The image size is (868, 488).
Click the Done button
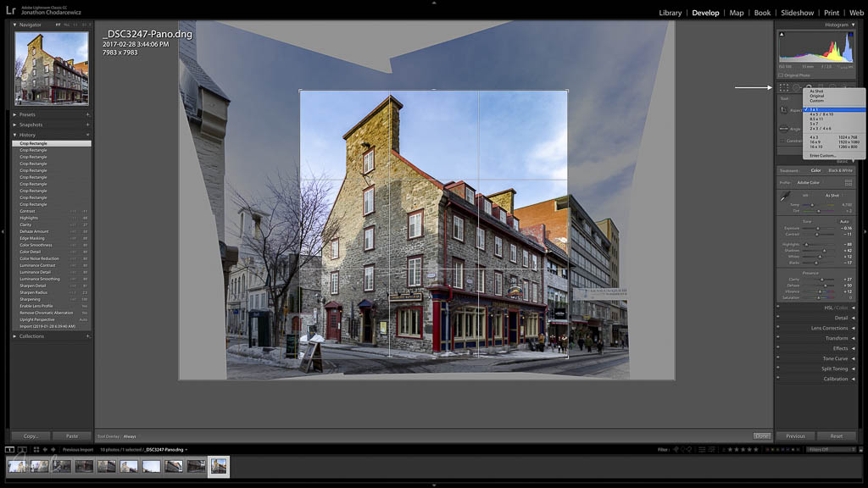click(761, 435)
